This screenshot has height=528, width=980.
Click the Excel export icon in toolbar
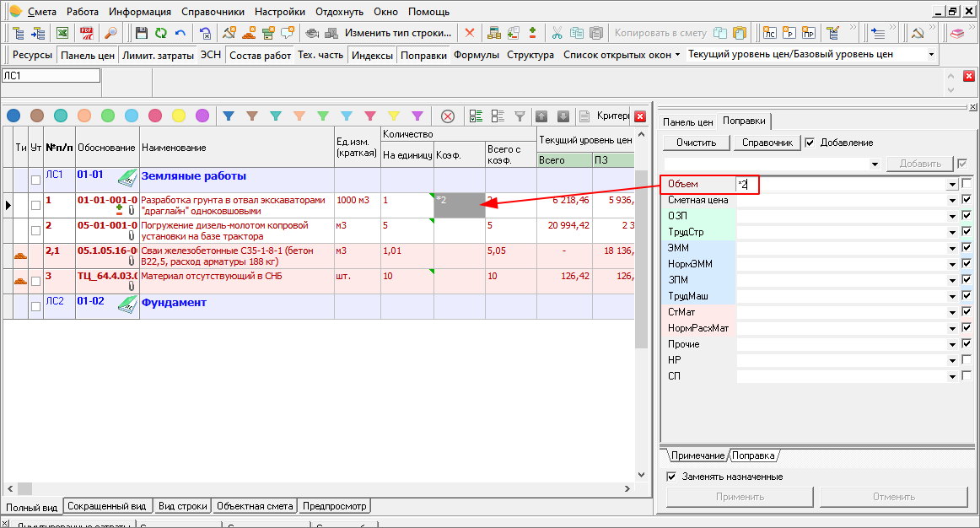pos(62,33)
